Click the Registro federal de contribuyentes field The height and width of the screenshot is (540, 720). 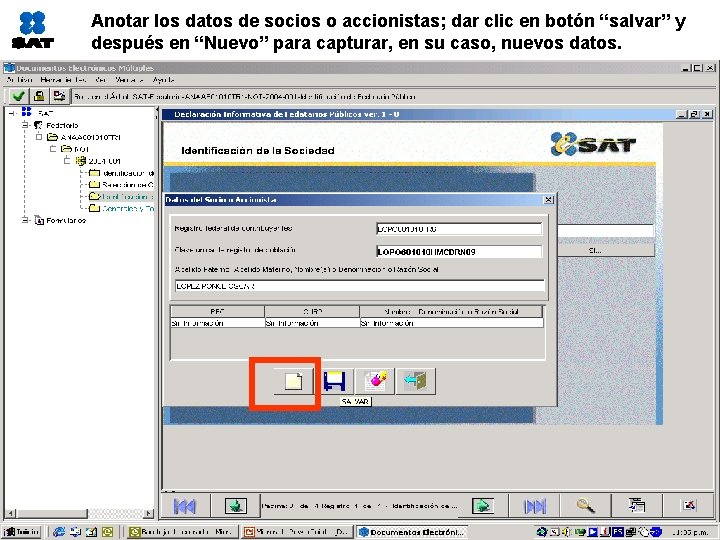tap(459, 229)
